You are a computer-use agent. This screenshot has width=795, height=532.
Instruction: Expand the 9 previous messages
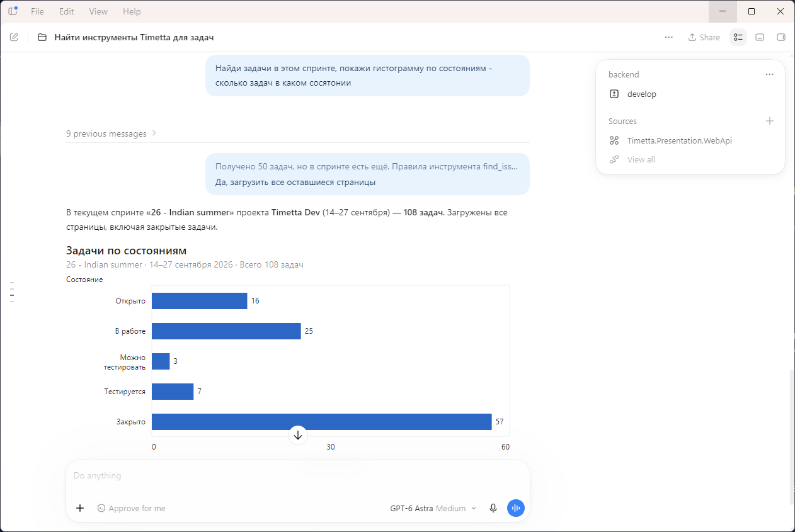(x=112, y=133)
